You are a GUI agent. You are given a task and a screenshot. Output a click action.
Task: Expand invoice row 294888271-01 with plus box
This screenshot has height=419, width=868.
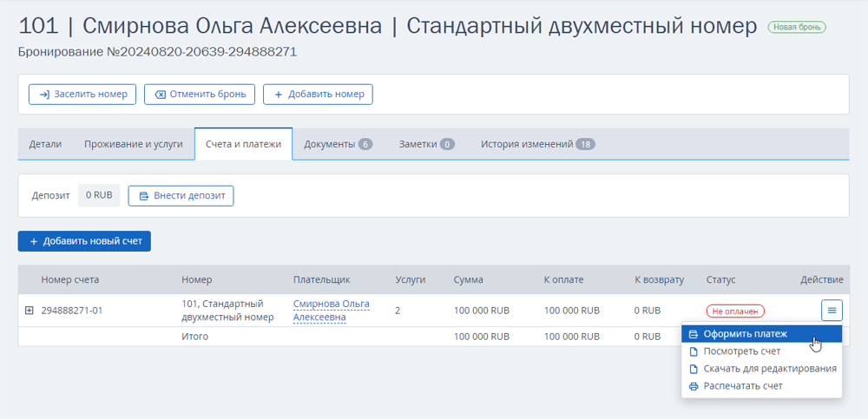coord(30,311)
